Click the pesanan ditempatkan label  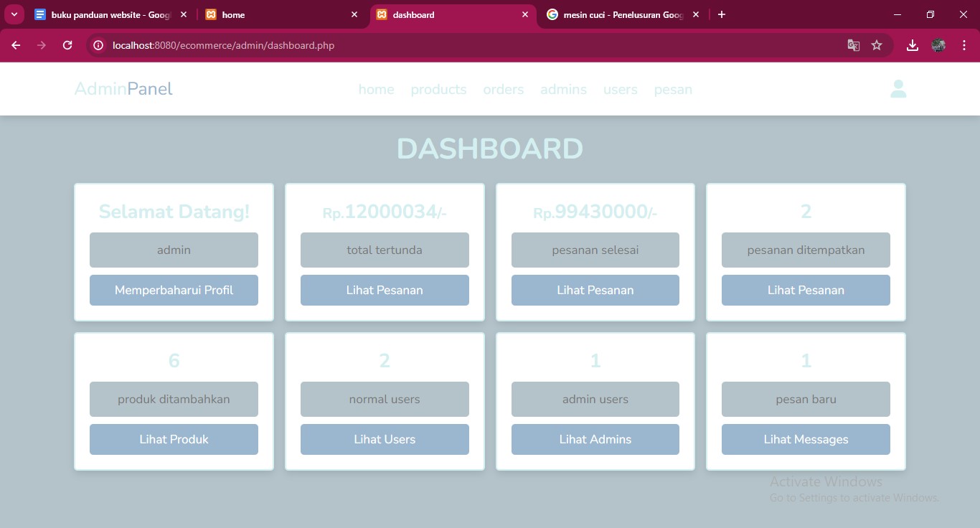tap(806, 250)
